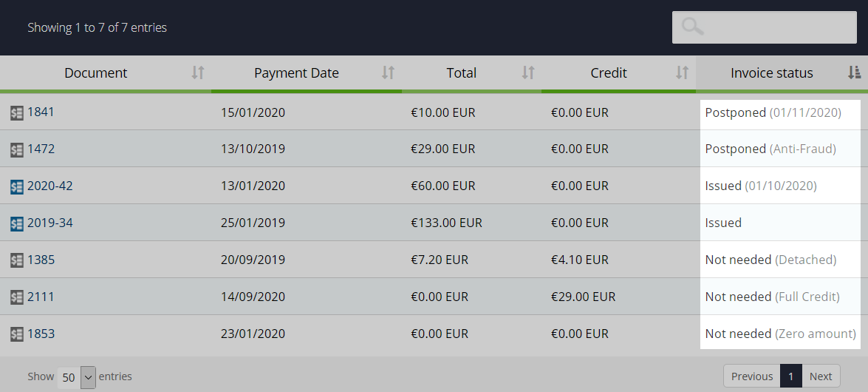The height and width of the screenshot is (392, 868).
Task: Click the invoice icon beside document 2111
Action: pyautogui.click(x=17, y=298)
